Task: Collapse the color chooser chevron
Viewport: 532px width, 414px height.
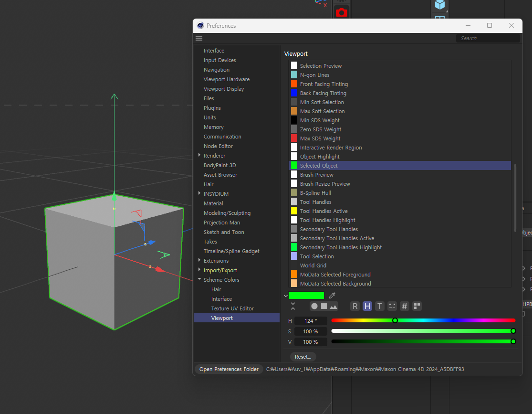Action: 286,296
